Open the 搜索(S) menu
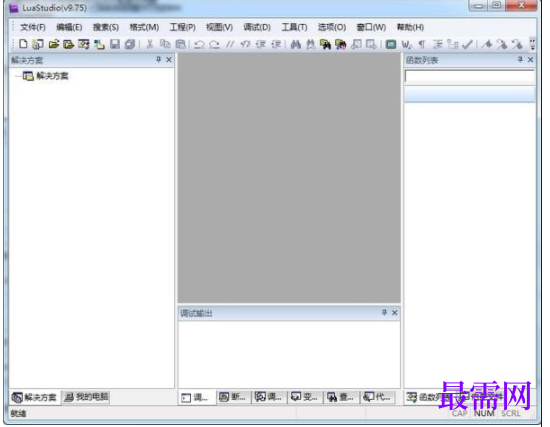The width and height of the screenshot is (550, 427). pyautogui.click(x=106, y=27)
